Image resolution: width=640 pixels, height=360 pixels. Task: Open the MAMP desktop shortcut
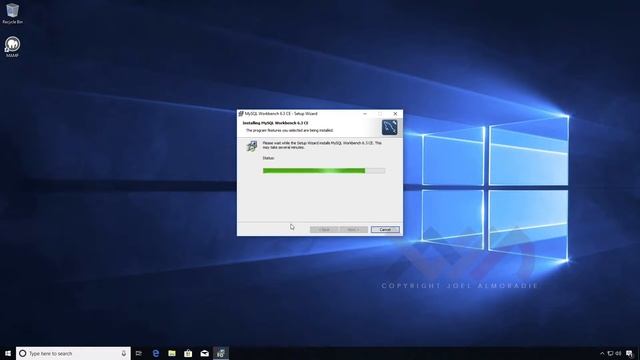(12, 47)
